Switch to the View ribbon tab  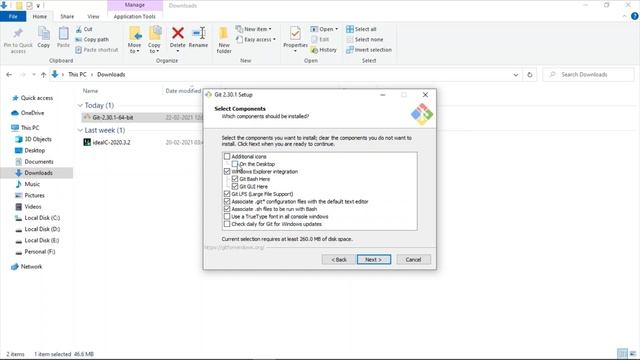point(93,16)
